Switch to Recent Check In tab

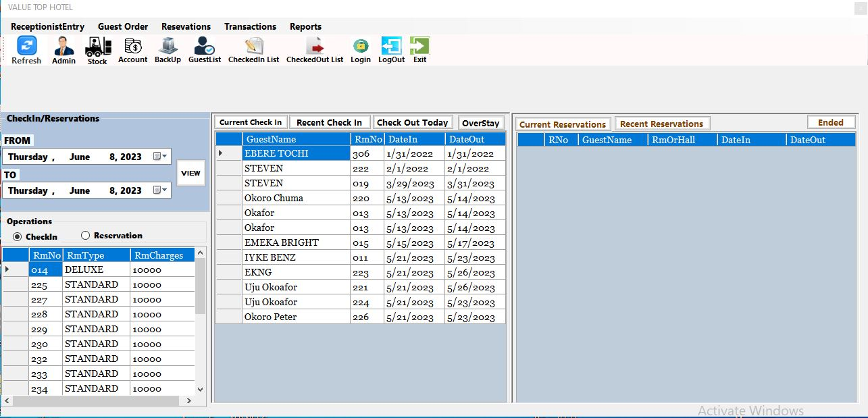pos(329,122)
